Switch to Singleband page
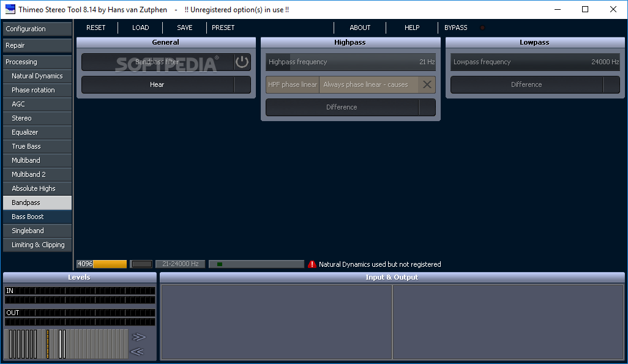The image size is (628, 364). (x=37, y=231)
